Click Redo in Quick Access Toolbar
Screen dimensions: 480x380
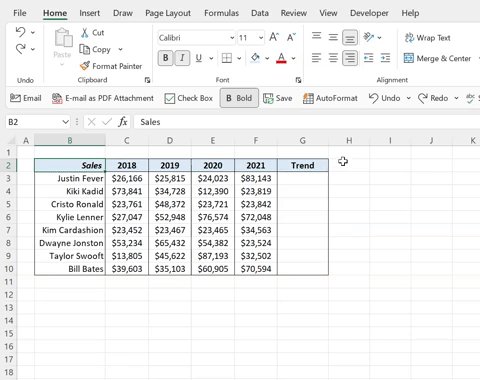pyautogui.click(x=433, y=98)
